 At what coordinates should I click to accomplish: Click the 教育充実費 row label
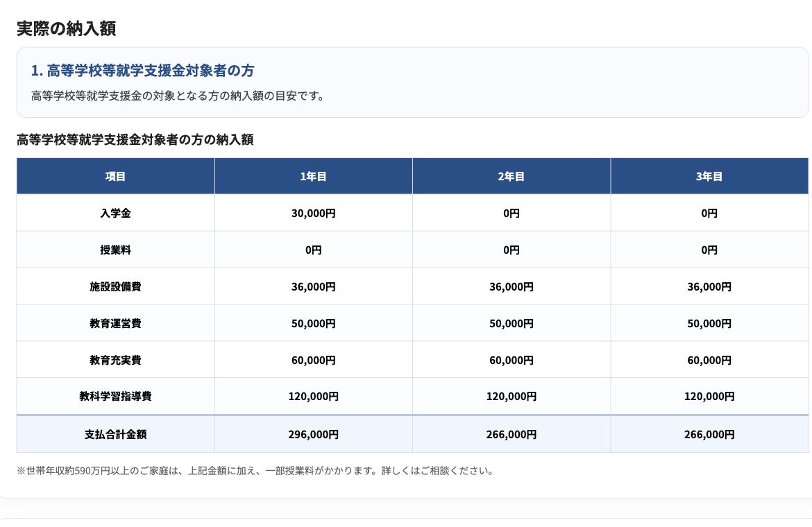point(115,360)
